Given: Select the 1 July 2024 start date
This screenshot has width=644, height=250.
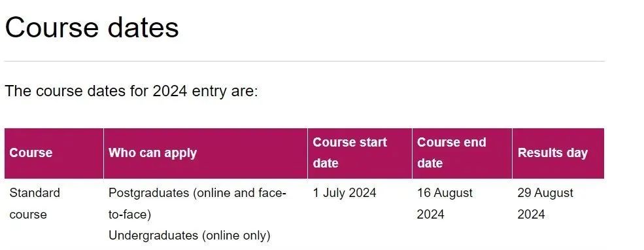Looking at the screenshot, I should coord(344,193).
